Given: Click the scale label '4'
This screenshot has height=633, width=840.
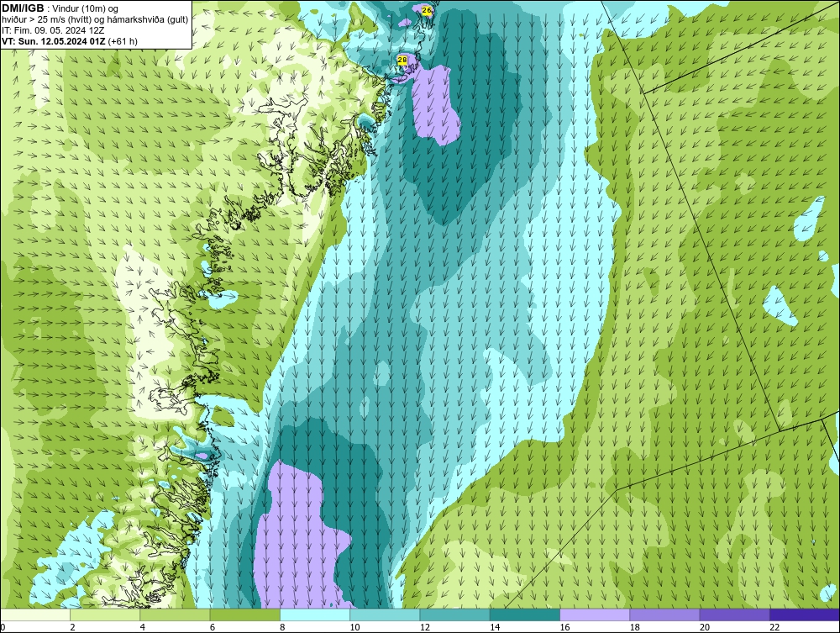Looking at the screenshot, I should pyautogui.click(x=143, y=628).
